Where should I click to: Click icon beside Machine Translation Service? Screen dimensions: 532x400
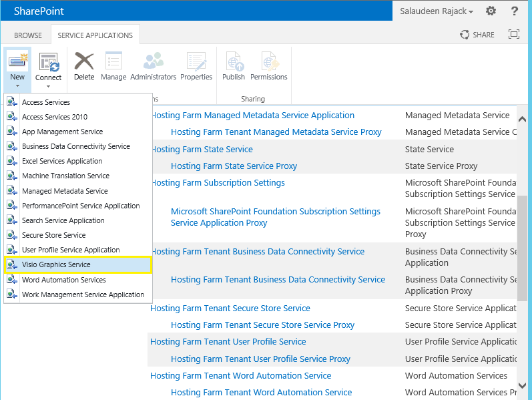tap(12, 176)
